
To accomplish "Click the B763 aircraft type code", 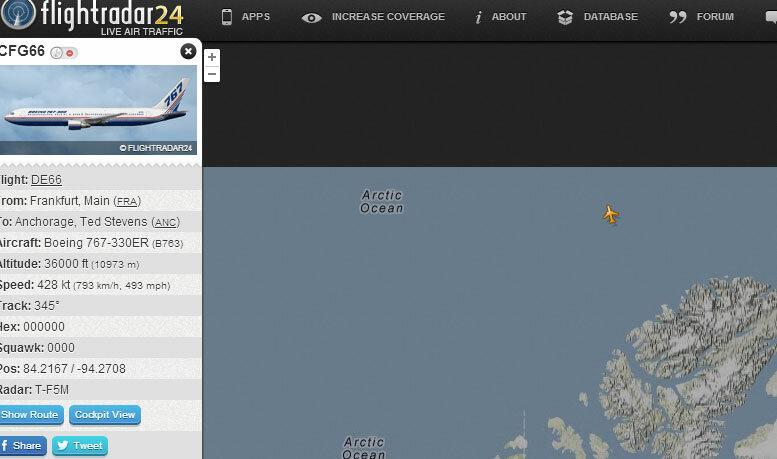I will click(168, 243).
